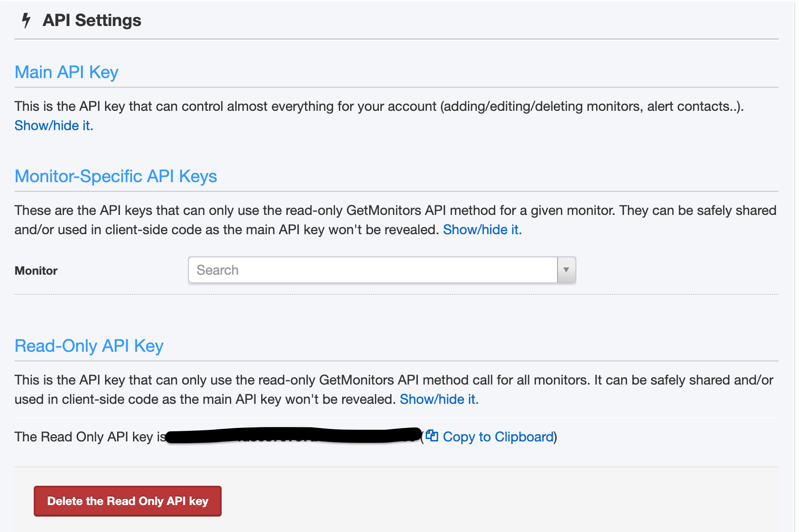Click Show/hide it for Monitor-Specific API Keys
The height and width of the screenshot is (532, 799).
coord(482,229)
